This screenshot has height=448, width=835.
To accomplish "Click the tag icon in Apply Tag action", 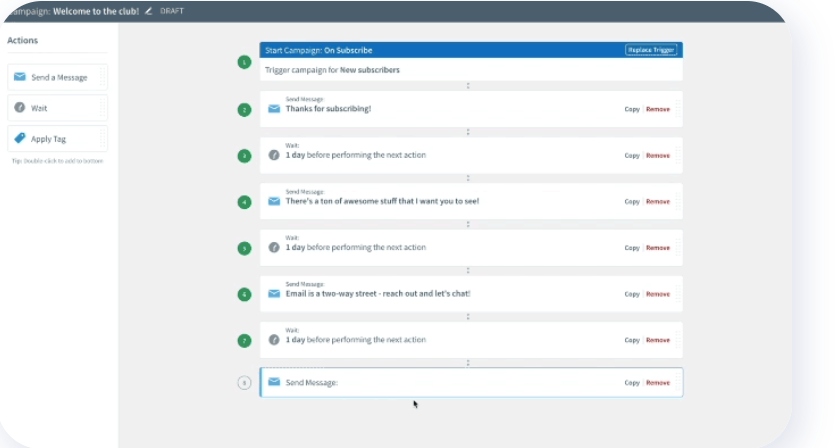I will [x=20, y=139].
